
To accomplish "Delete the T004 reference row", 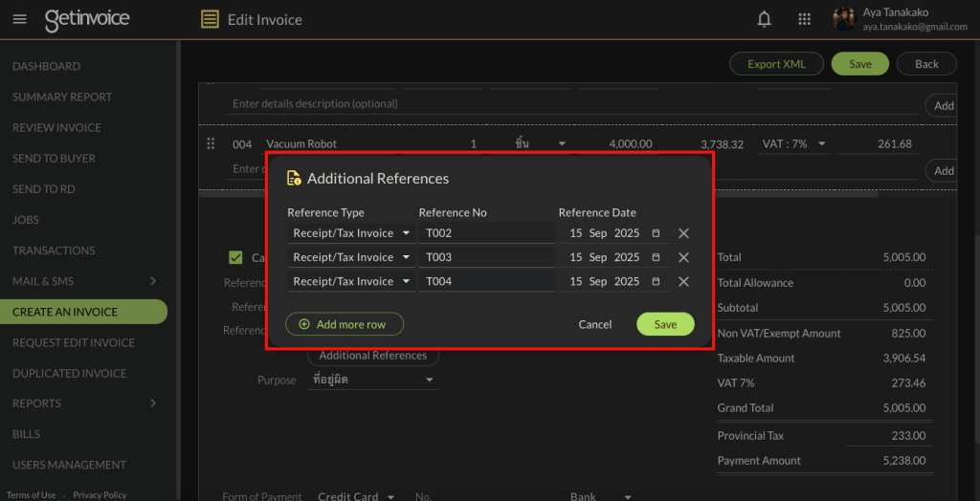I will tap(683, 281).
